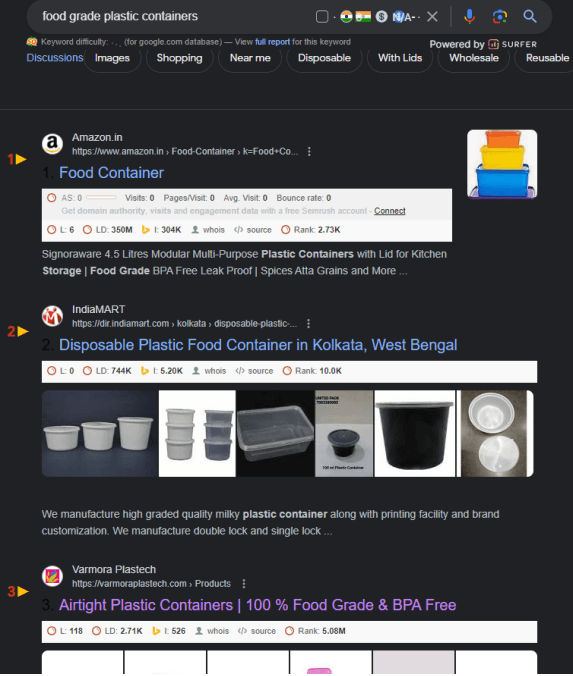Image resolution: width=573 pixels, height=676 pixels.
Task: Start voice search with microphone icon
Action: [x=469, y=17]
